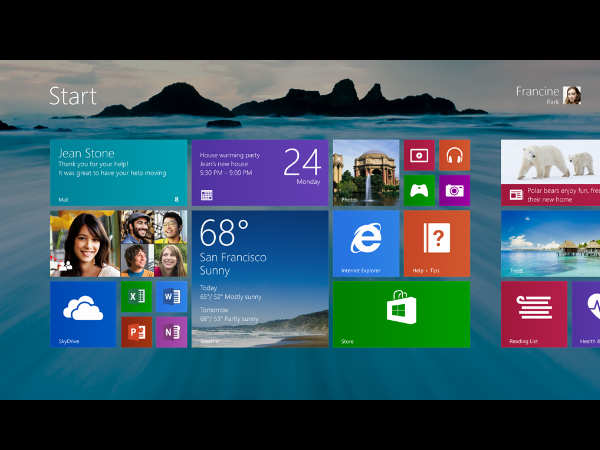Click the Francine user name
Screen dimensions: 600x450
click(x=537, y=91)
